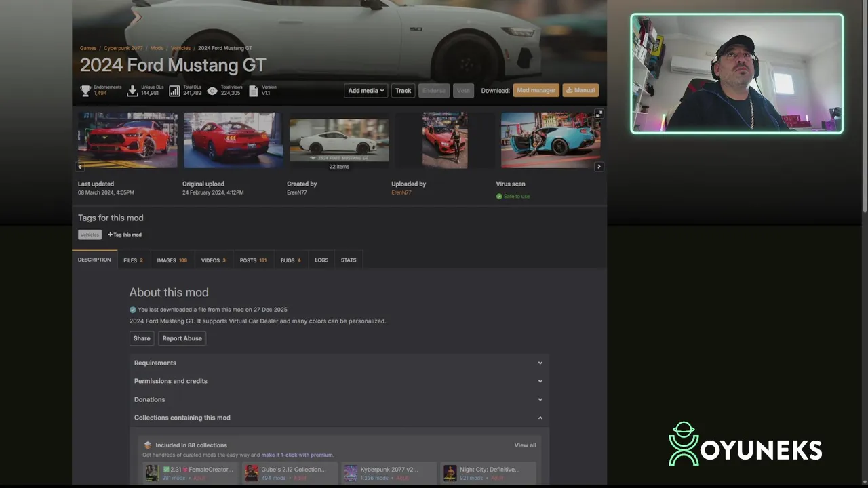The width and height of the screenshot is (868, 488).
Task: Click the 2024 Ford Mustang GT title
Action: click(173, 65)
